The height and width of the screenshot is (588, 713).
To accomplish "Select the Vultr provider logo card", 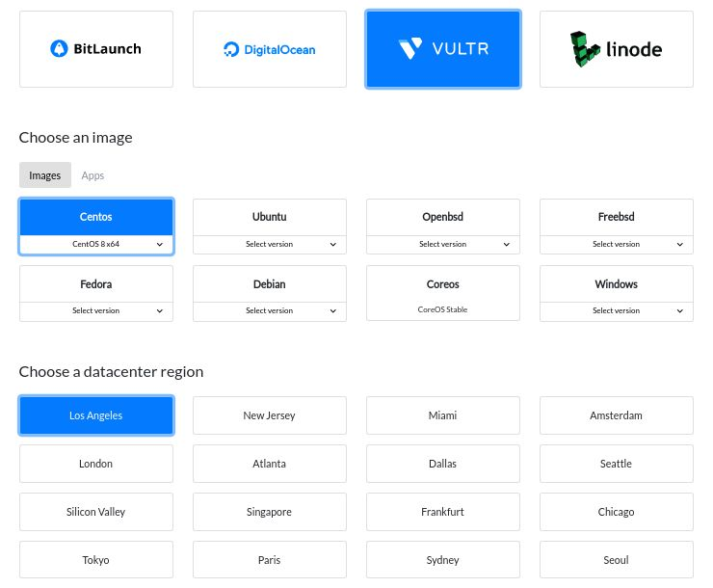I will click(x=443, y=49).
